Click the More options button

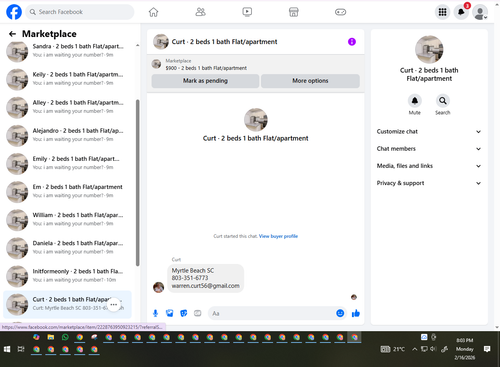(310, 81)
